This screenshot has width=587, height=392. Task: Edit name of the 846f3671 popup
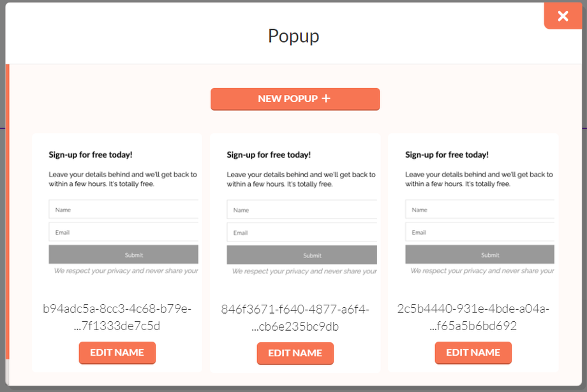coord(295,353)
